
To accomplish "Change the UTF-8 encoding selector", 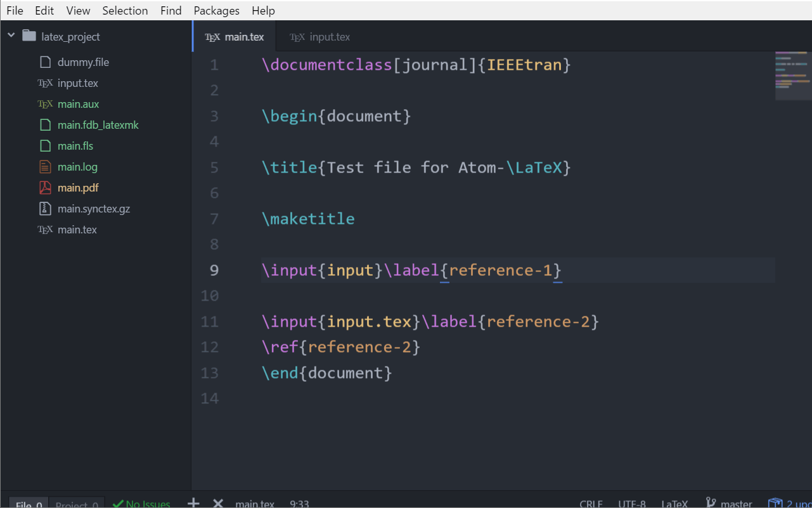I will click(x=632, y=504).
